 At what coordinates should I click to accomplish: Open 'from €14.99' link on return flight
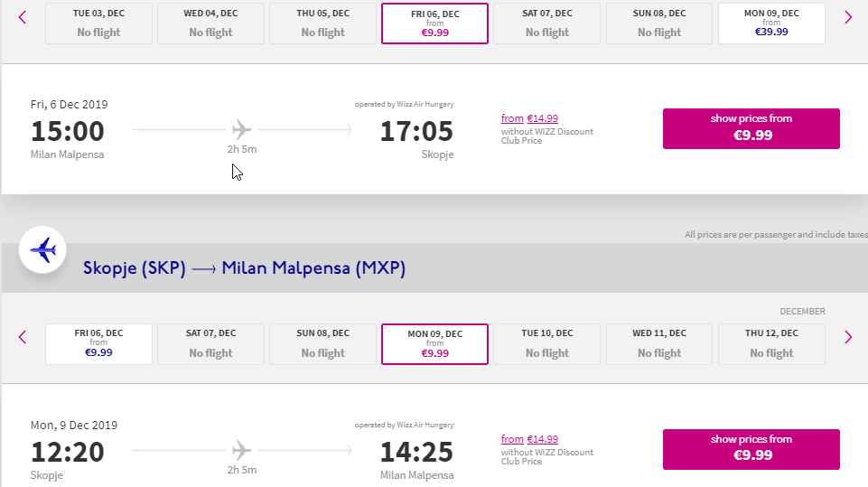coord(529,439)
